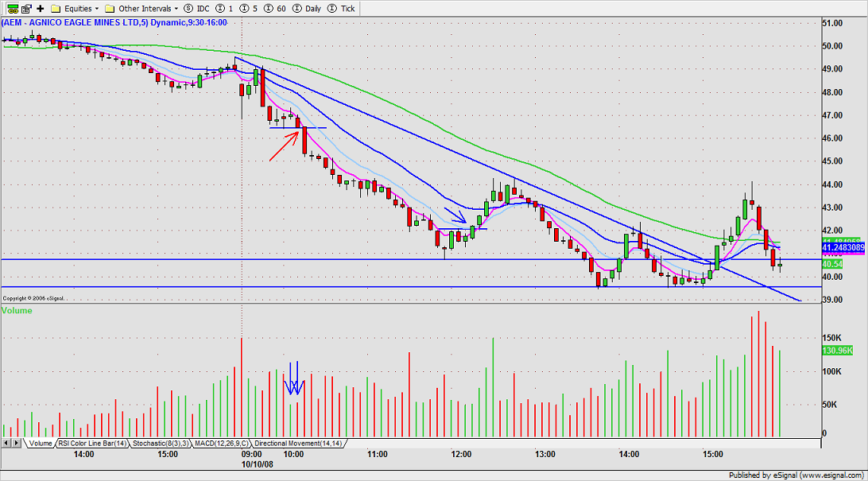Click the 10/10/08 date label
The image size is (868, 481).
point(257,464)
